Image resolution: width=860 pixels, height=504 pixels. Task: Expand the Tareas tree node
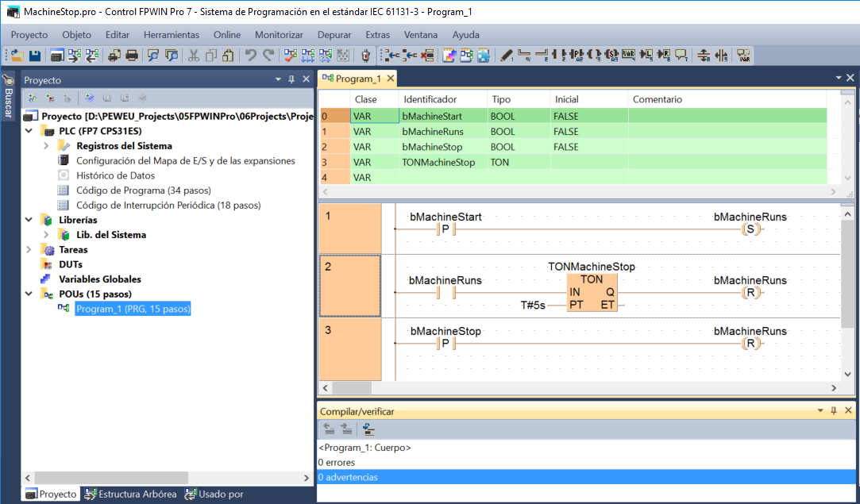point(29,249)
